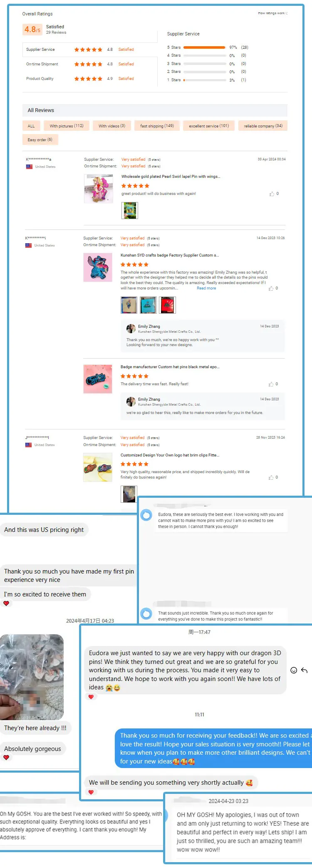Like the Emily Zhang amazing factory review

tap(271, 288)
